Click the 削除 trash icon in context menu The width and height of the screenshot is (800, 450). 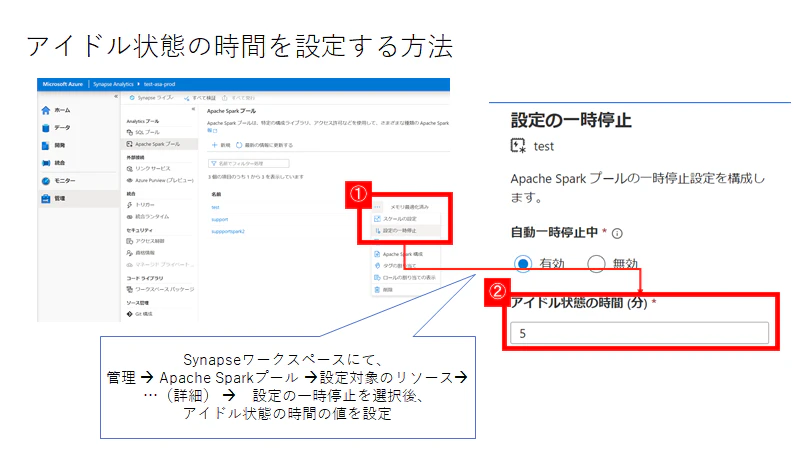click(x=377, y=289)
